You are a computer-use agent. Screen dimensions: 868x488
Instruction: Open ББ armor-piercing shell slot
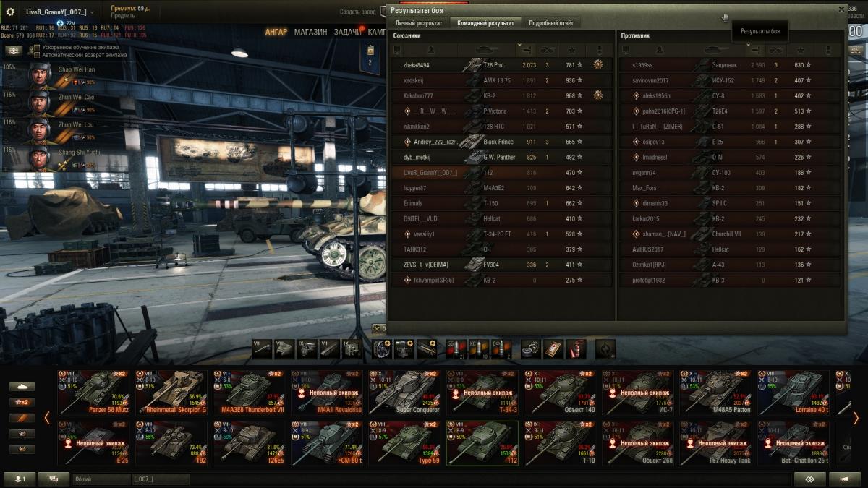tap(456, 348)
